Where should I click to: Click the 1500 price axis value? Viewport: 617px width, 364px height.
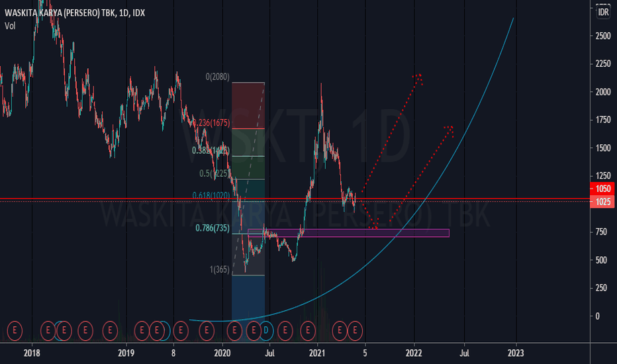click(x=603, y=148)
